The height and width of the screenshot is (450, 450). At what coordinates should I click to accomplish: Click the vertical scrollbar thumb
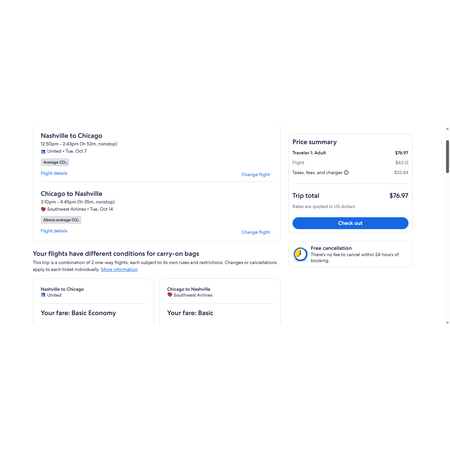click(x=447, y=156)
